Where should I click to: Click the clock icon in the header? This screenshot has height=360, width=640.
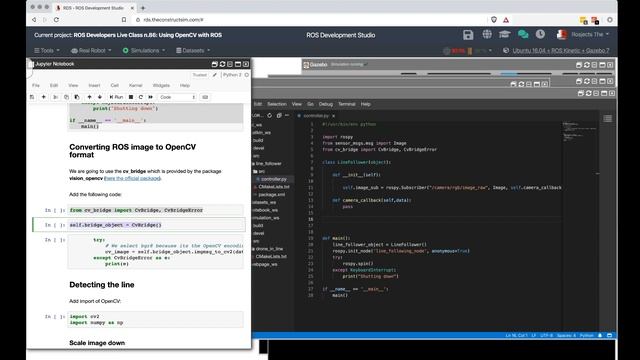pyautogui.click(x=540, y=34)
